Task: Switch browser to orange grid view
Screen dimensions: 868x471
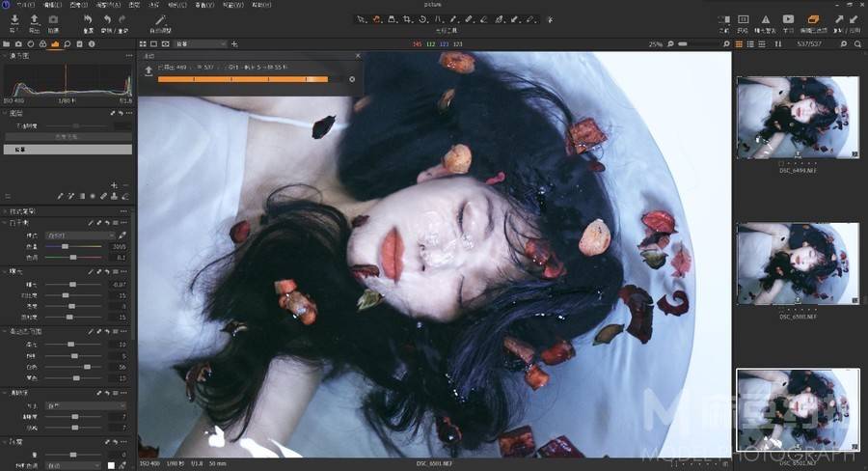Action: click(x=739, y=43)
